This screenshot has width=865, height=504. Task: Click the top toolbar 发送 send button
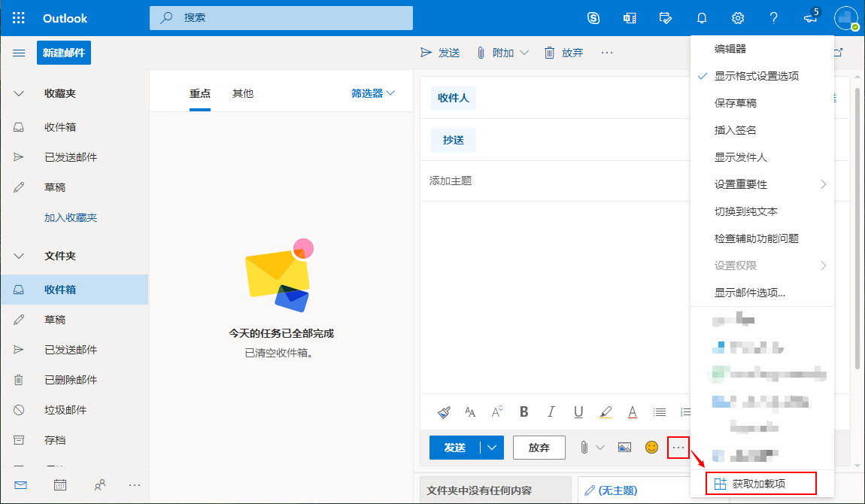[x=440, y=53]
